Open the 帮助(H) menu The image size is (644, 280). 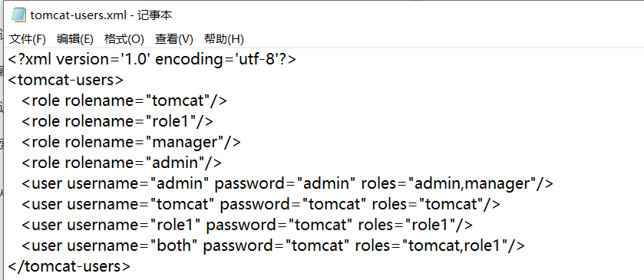pos(224,39)
